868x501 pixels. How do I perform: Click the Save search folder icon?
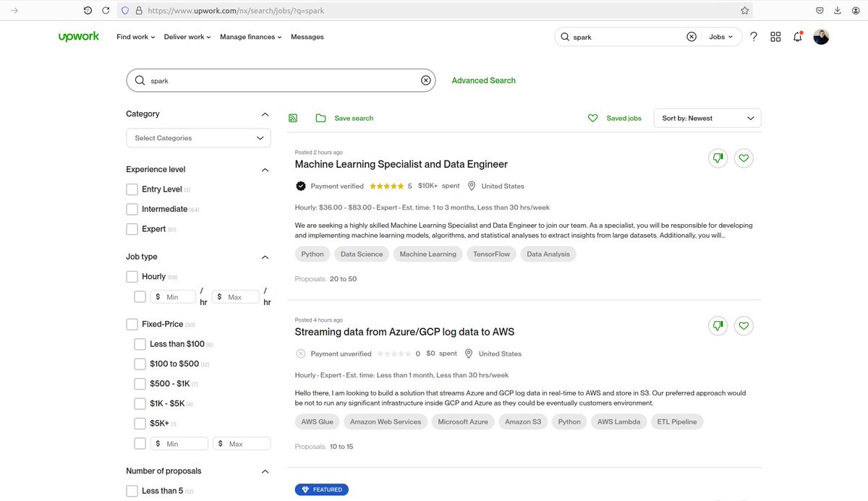click(x=320, y=118)
